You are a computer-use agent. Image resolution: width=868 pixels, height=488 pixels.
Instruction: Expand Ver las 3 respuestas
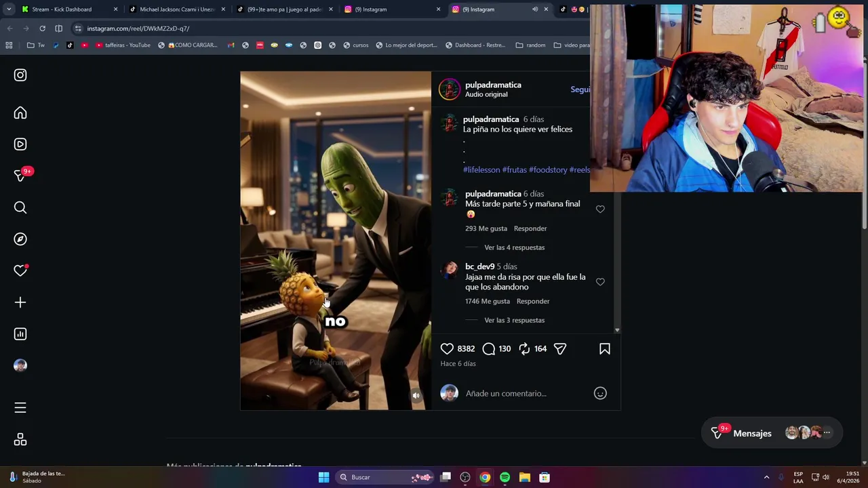[514, 320]
